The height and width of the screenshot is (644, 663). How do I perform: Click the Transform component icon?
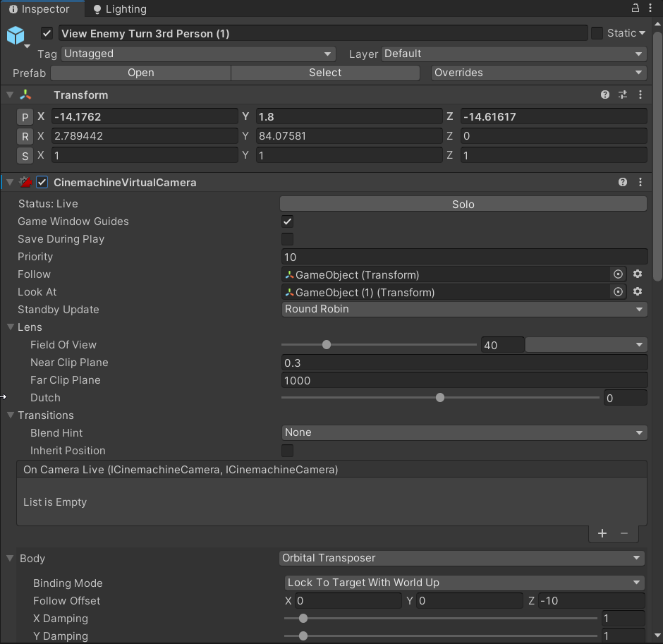click(x=27, y=95)
